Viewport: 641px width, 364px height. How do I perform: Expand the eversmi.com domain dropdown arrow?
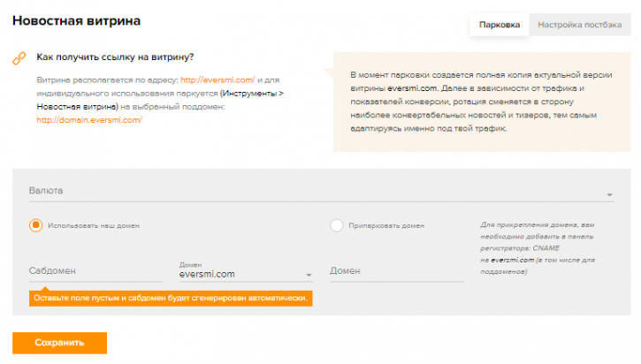pyautogui.click(x=309, y=275)
